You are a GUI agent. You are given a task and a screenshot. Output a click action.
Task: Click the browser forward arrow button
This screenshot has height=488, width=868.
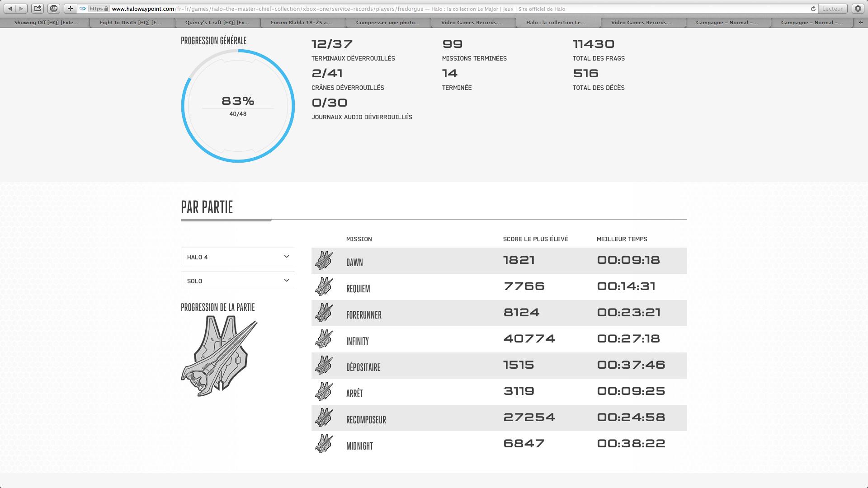[21, 9]
